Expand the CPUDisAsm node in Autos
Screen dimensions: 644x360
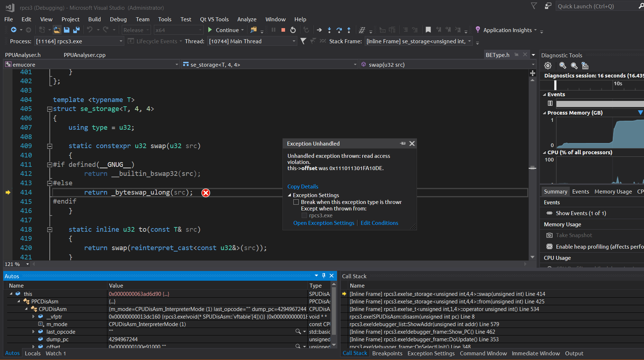pos(26,309)
